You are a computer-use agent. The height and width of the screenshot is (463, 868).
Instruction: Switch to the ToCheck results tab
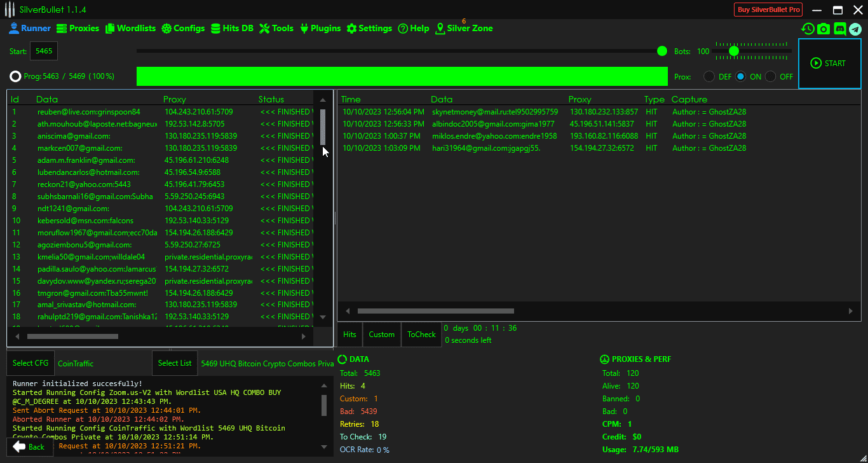click(x=421, y=335)
